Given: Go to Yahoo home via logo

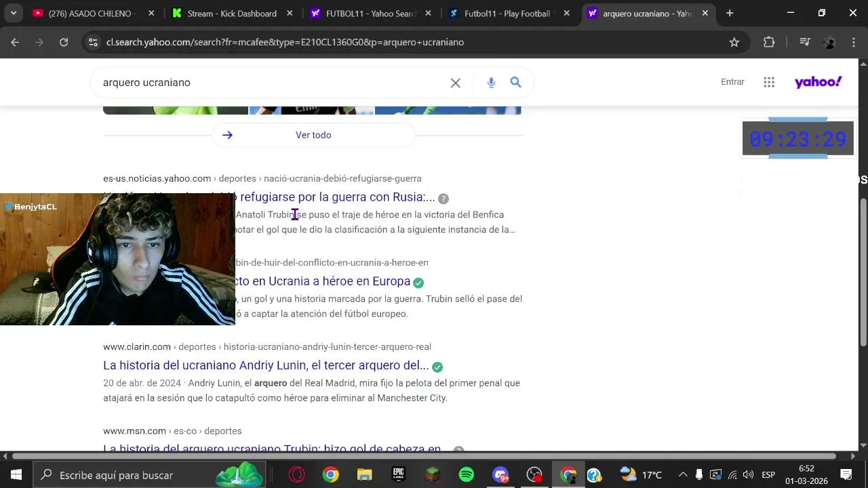Looking at the screenshot, I should pyautogui.click(x=818, y=82).
